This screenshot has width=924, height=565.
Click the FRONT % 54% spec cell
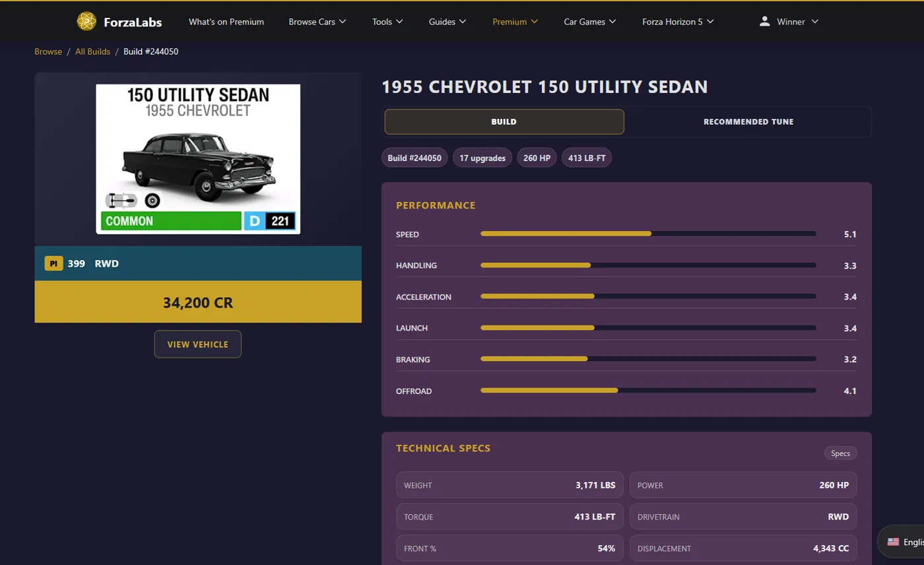pyautogui.click(x=510, y=548)
